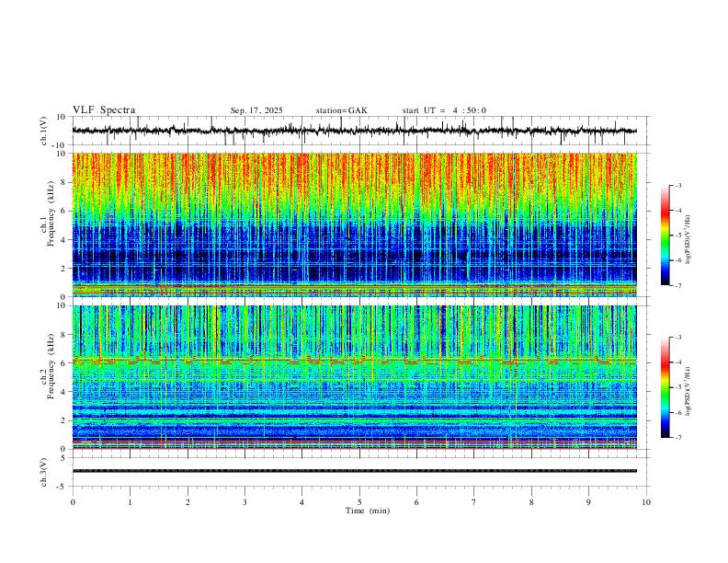Click the station=GAK label

tap(341, 110)
